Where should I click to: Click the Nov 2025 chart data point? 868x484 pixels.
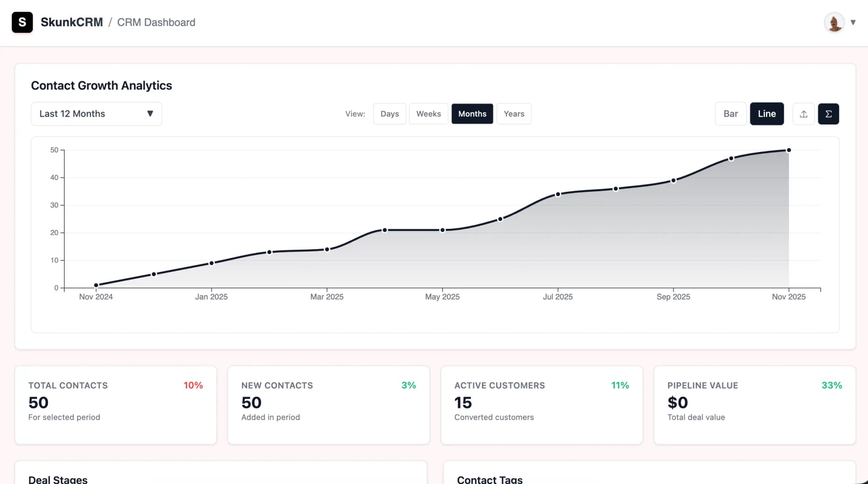coord(788,149)
